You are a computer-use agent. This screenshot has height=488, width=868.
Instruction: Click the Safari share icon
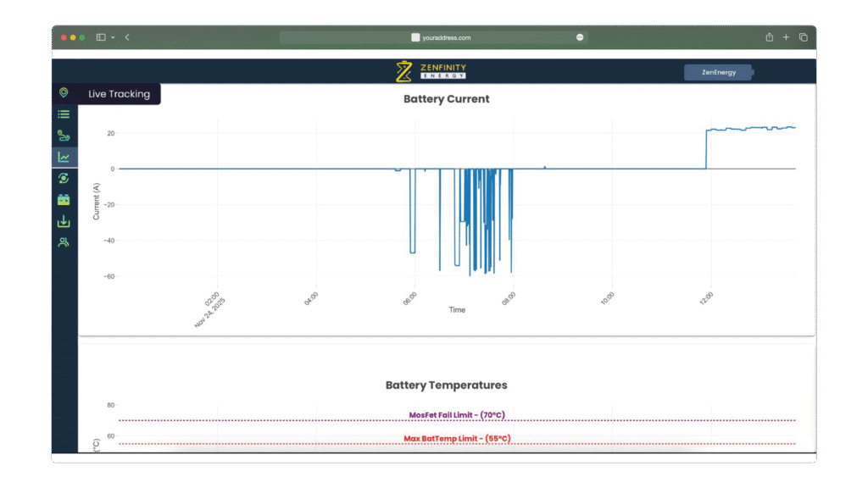pos(769,37)
